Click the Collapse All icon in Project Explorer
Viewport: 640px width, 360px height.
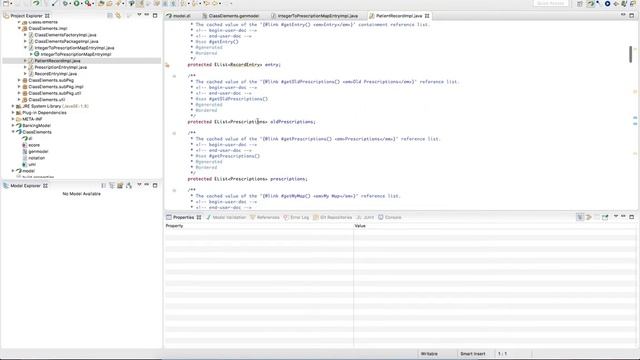tap(110, 16)
